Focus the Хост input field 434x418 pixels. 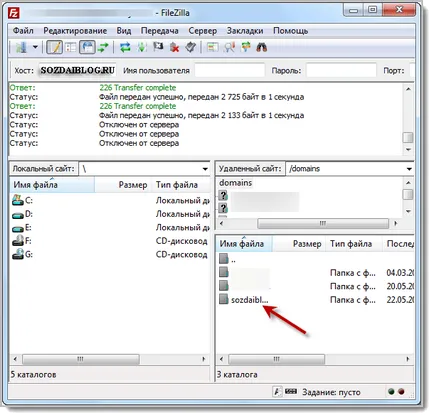tap(78, 70)
